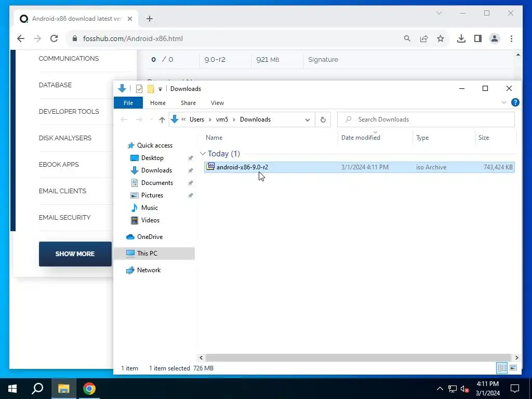The width and height of the screenshot is (532, 399).
Task: Open Videos in navigation pane
Action: 150,220
